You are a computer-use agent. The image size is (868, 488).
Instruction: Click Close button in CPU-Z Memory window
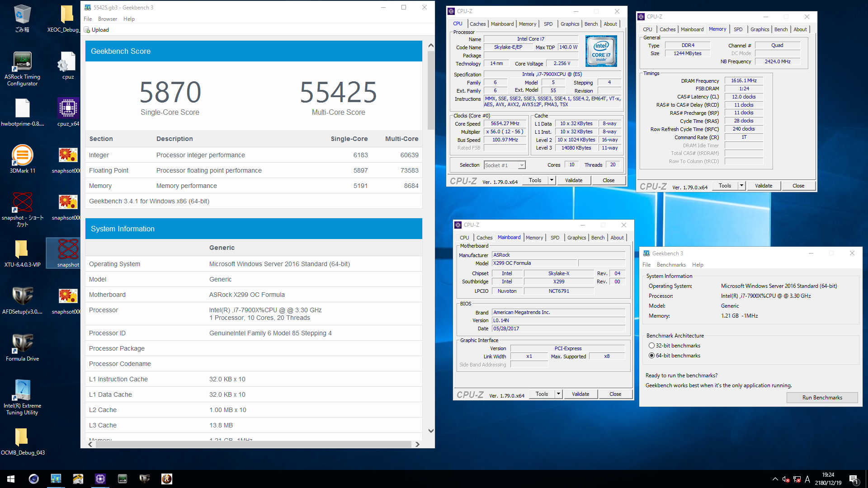pos(798,186)
